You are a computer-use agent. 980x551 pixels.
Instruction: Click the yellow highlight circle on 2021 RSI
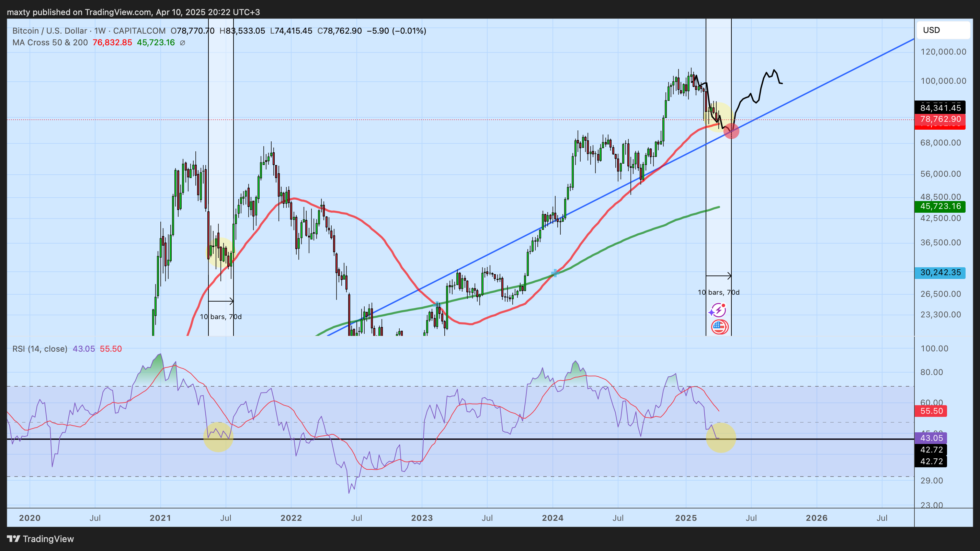(218, 437)
